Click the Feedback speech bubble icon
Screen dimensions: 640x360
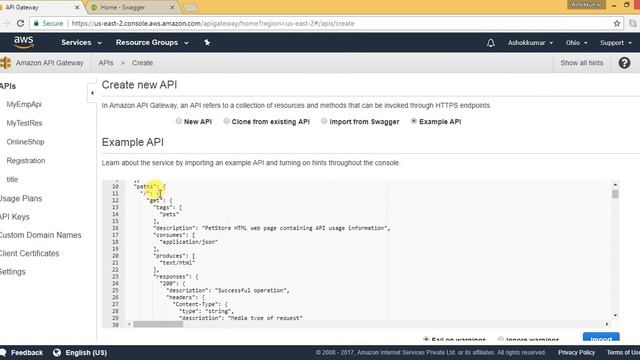[3, 352]
